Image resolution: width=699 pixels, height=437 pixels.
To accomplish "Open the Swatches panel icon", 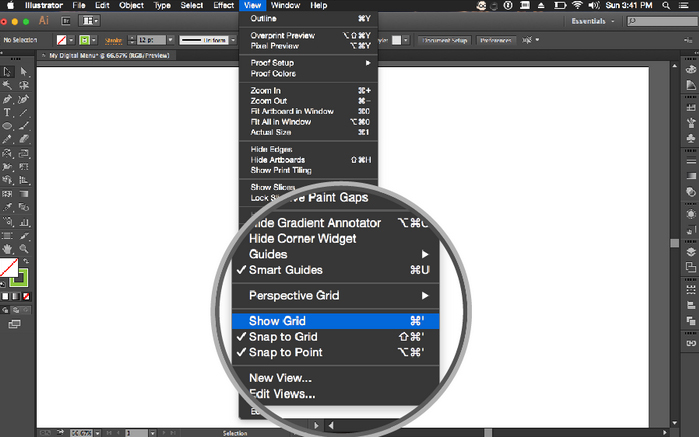I will tap(691, 107).
